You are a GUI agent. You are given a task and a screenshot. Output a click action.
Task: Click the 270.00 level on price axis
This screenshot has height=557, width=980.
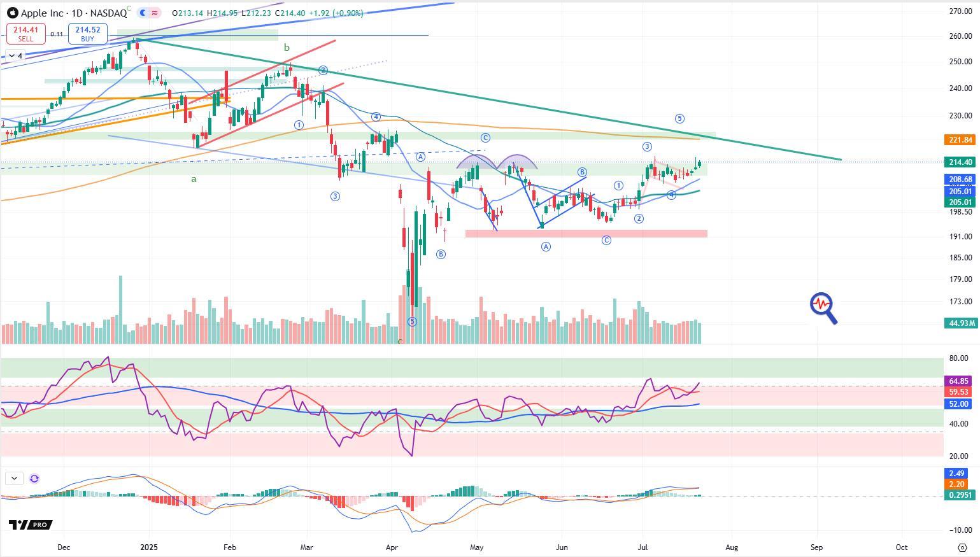point(960,11)
